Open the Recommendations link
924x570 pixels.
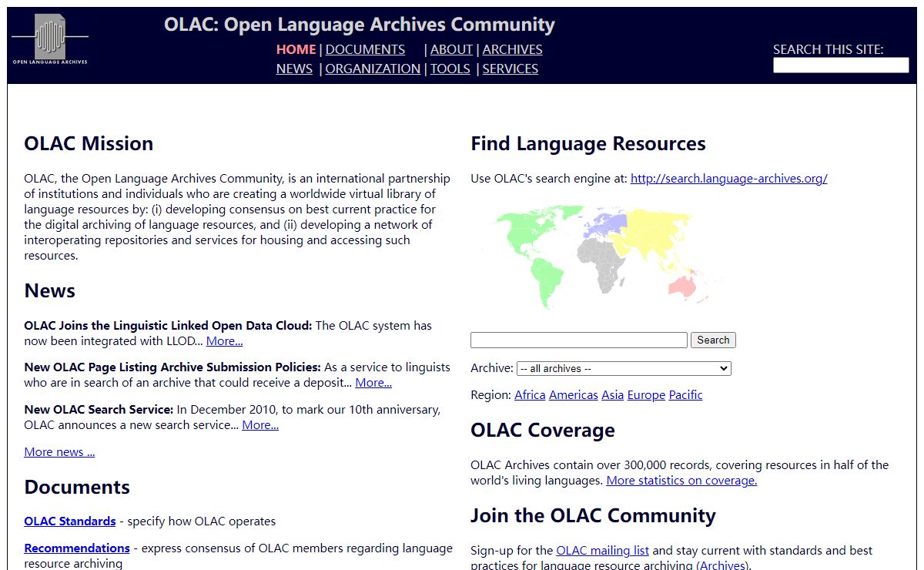77,548
